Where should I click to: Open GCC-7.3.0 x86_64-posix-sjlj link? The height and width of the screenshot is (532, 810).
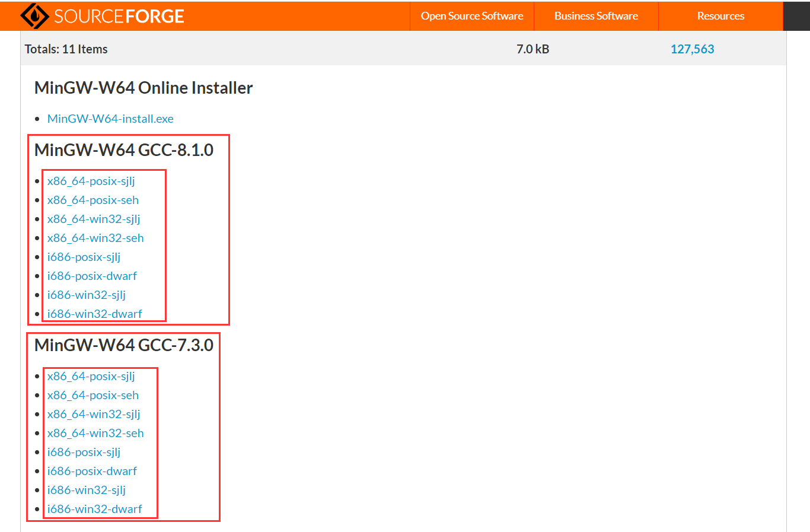pos(91,376)
